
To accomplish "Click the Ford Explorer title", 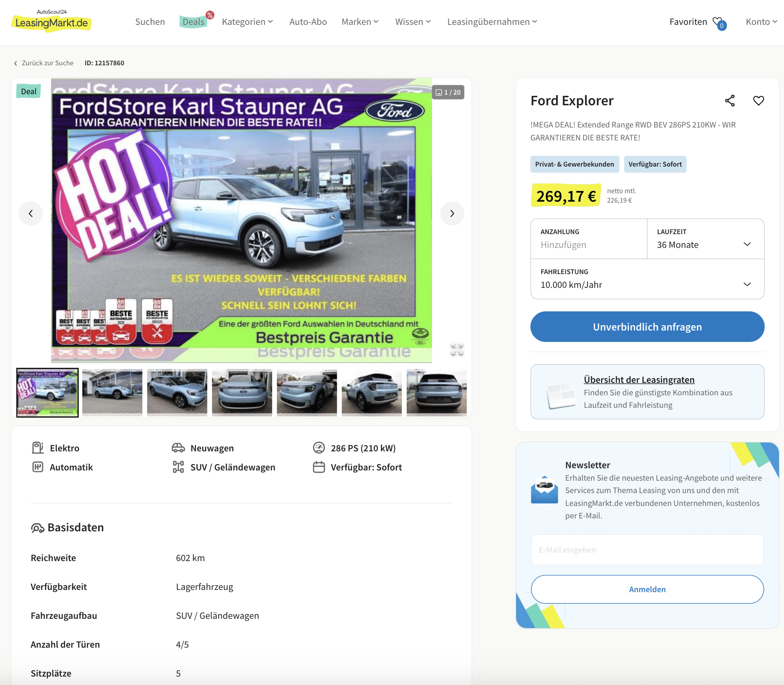I will tap(572, 101).
